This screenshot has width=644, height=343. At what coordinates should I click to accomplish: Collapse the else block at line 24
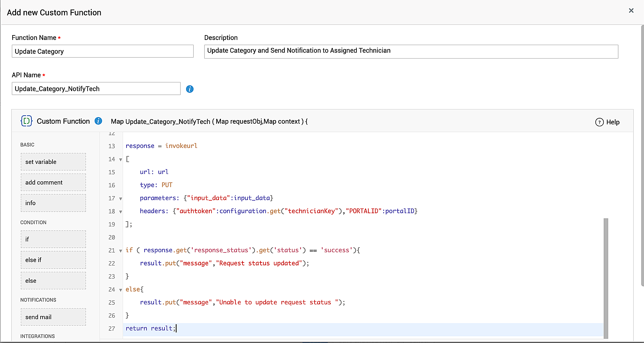[x=120, y=290]
